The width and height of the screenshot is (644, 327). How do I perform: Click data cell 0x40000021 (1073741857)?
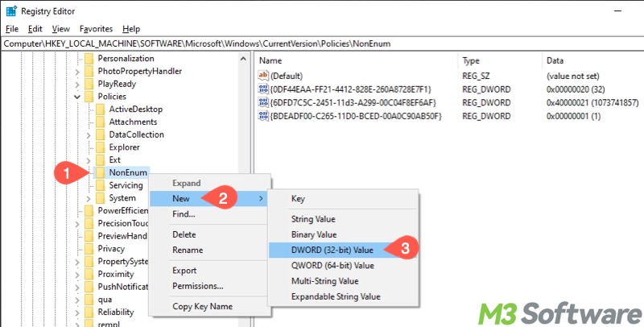click(592, 103)
